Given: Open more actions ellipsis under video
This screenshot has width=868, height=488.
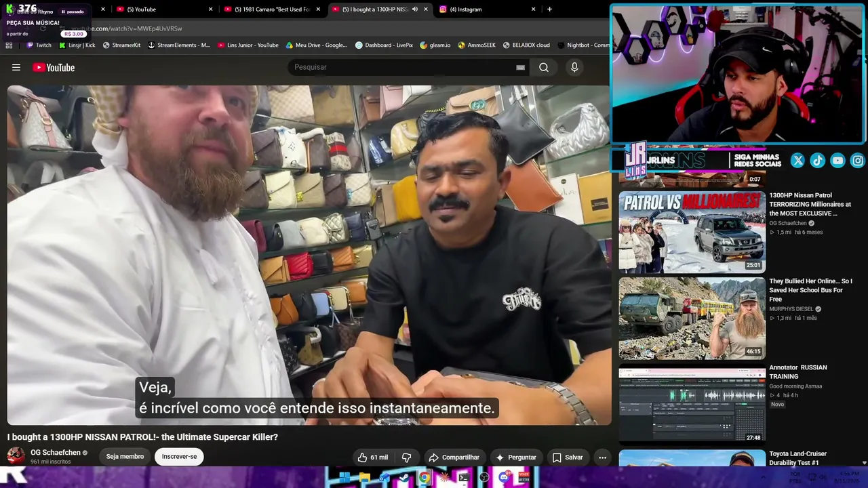Looking at the screenshot, I should point(602,457).
